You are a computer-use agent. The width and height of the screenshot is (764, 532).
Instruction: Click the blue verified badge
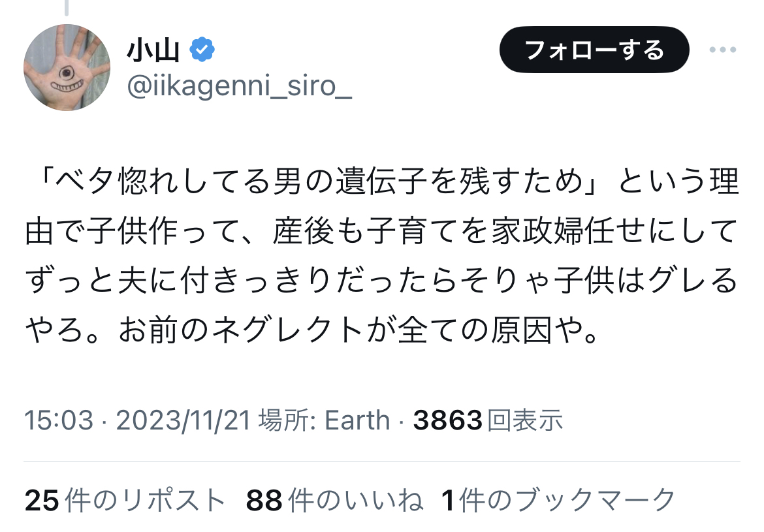202,50
